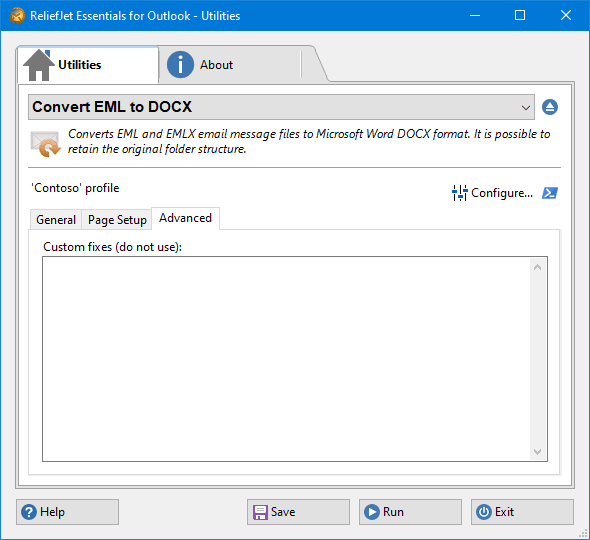The width and height of the screenshot is (590, 540).
Task: Click the purple floppy disk Save icon
Action: pyautogui.click(x=260, y=512)
